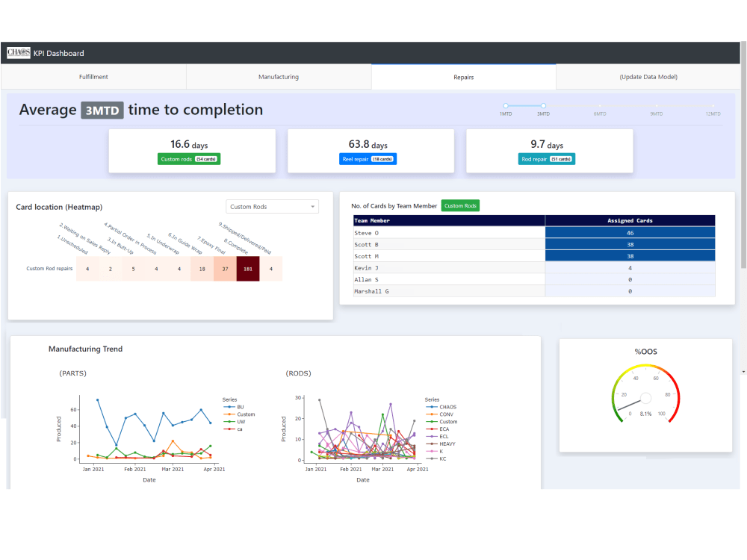Click the (Update Data Model) tab
747x560 pixels.
pos(648,76)
